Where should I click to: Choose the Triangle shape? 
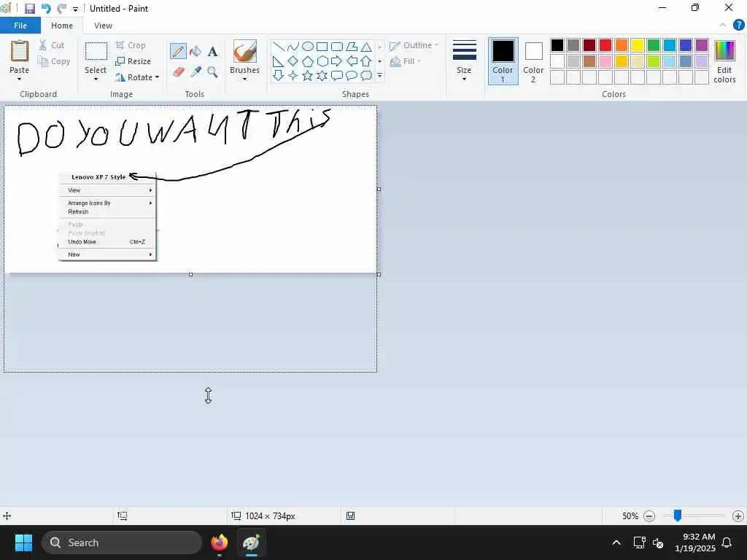pos(366,46)
